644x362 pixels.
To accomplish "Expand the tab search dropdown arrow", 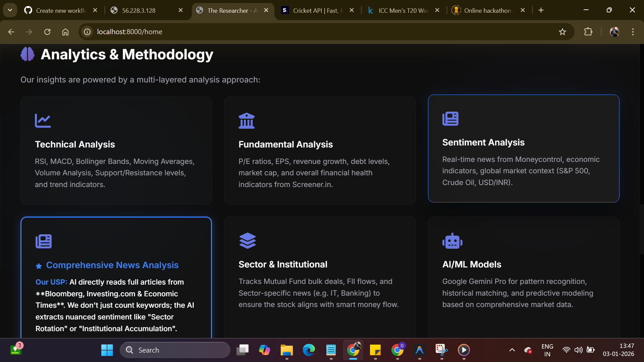I will click(10, 10).
